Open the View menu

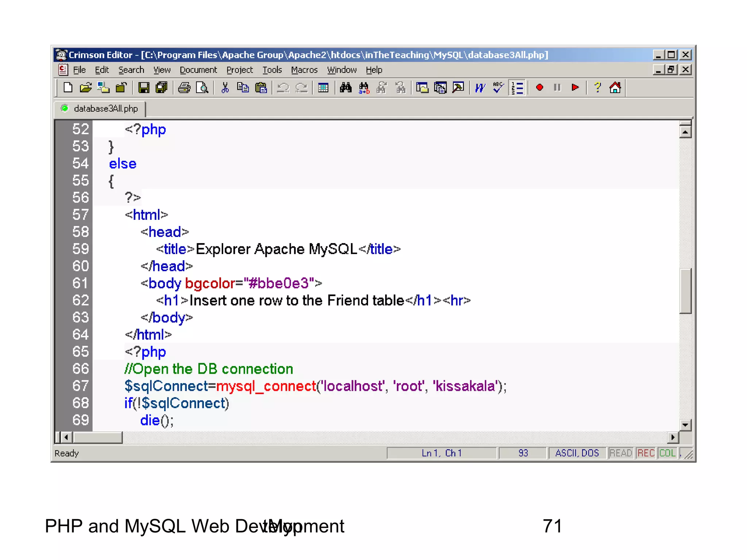162,70
